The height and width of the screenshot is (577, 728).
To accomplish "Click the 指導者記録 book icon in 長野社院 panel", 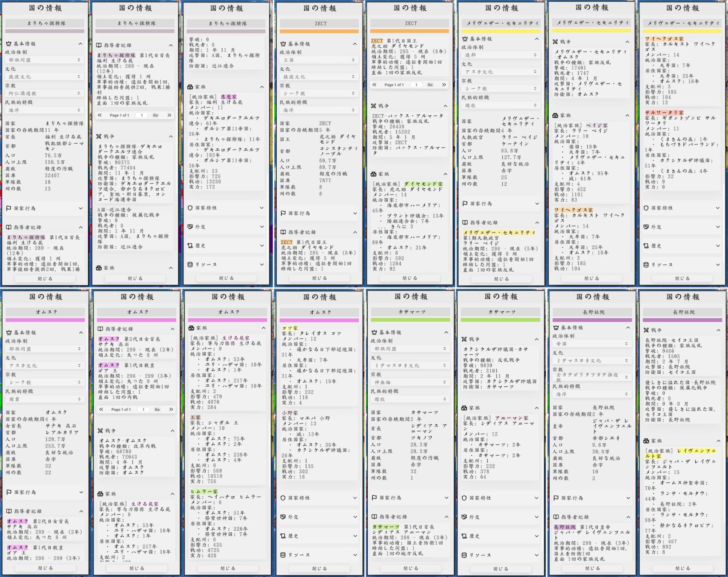I will (556, 517).
